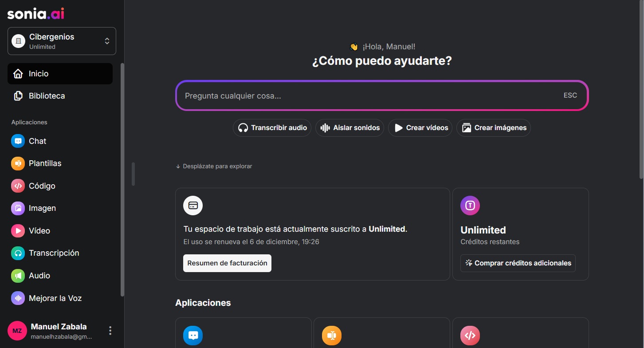This screenshot has width=644, height=348.
Task: Open the Chat application in sidebar
Action: coord(60,141)
